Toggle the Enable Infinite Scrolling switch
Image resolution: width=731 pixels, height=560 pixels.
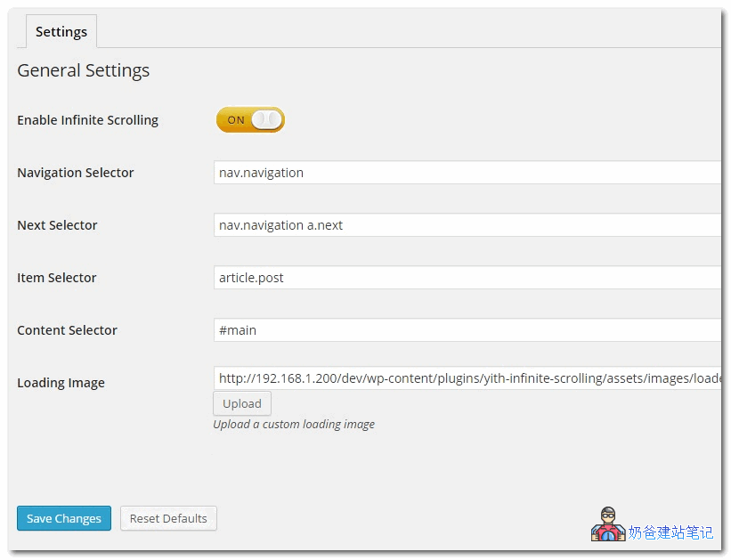point(250,119)
